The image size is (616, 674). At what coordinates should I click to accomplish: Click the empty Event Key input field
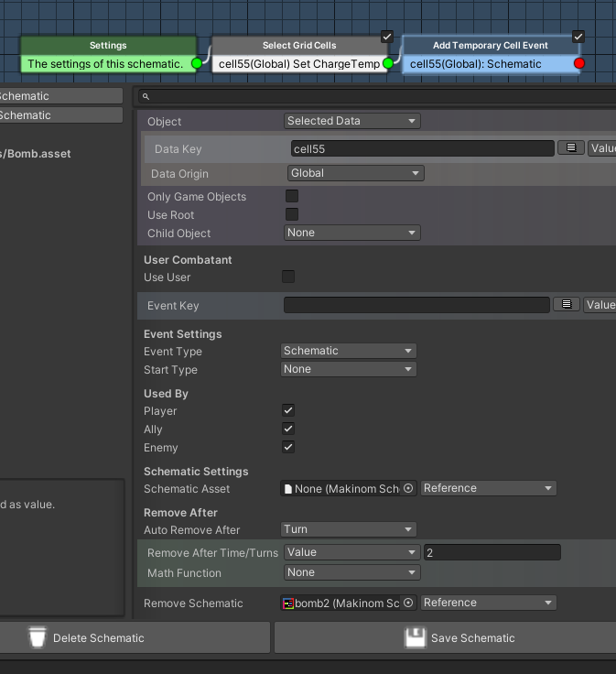point(416,305)
